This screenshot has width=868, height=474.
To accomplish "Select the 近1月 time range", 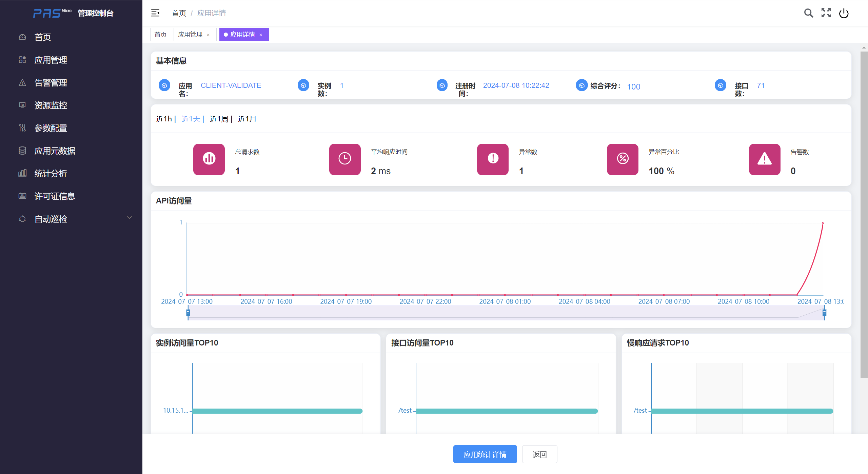I will click(x=247, y=119).
